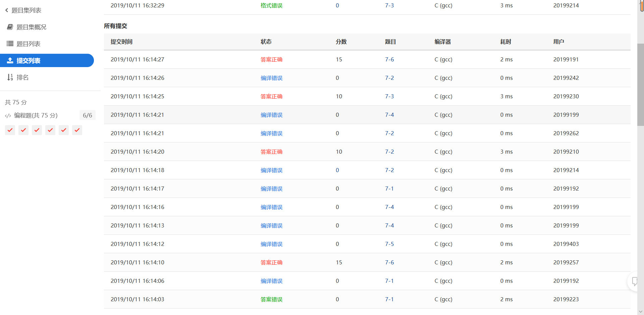This screenshot has width=644, height=315.
Task: Click user 20199403 in the table
Action: coord(566,244)
